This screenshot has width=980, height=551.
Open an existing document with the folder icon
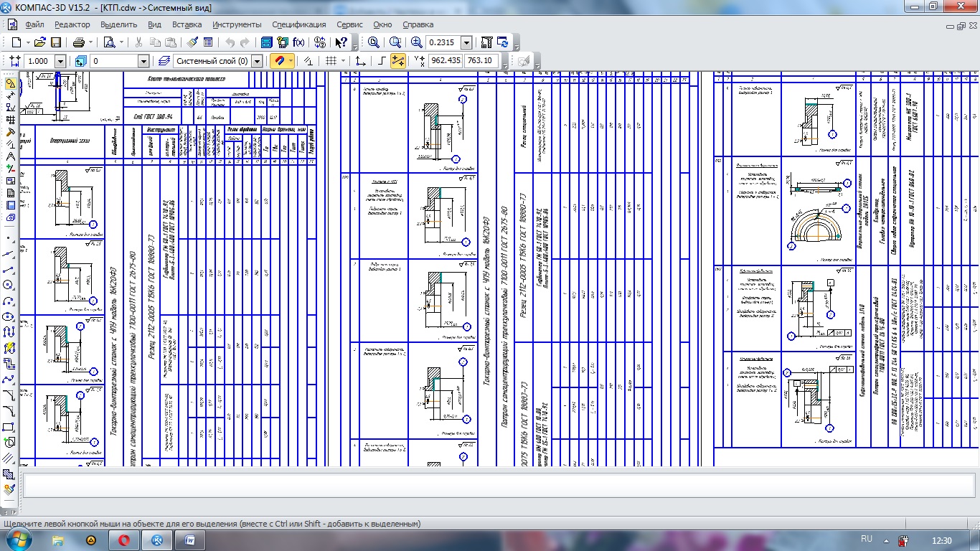[40, 42]
